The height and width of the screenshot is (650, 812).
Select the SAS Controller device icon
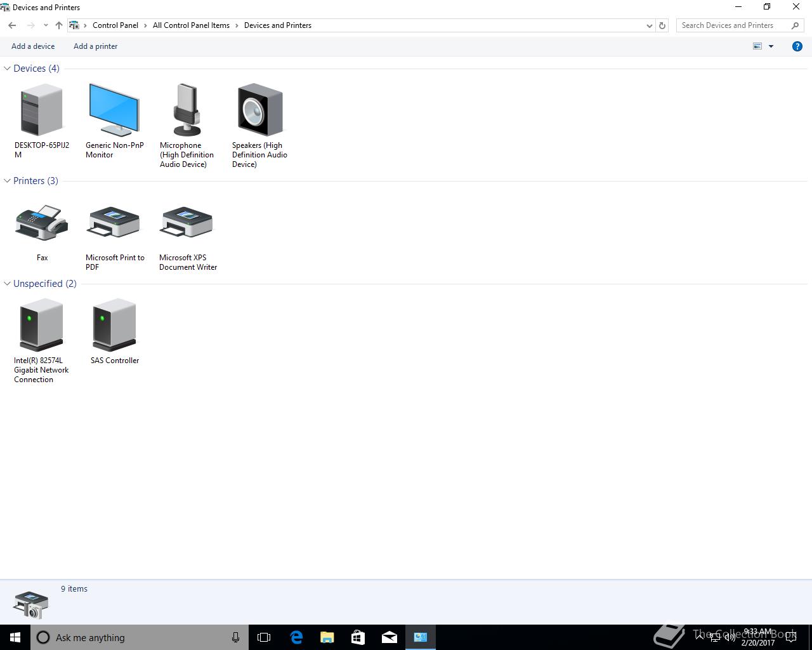114,325
